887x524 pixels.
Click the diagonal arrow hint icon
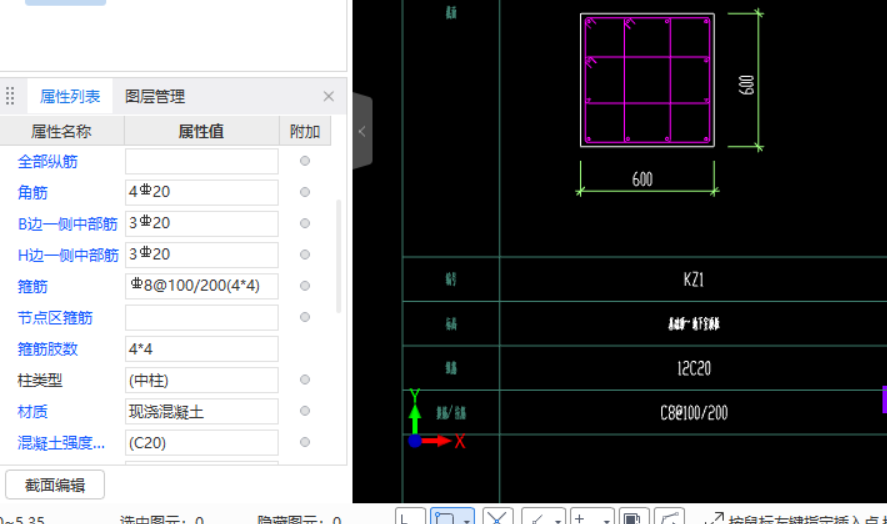pos(715,518)
